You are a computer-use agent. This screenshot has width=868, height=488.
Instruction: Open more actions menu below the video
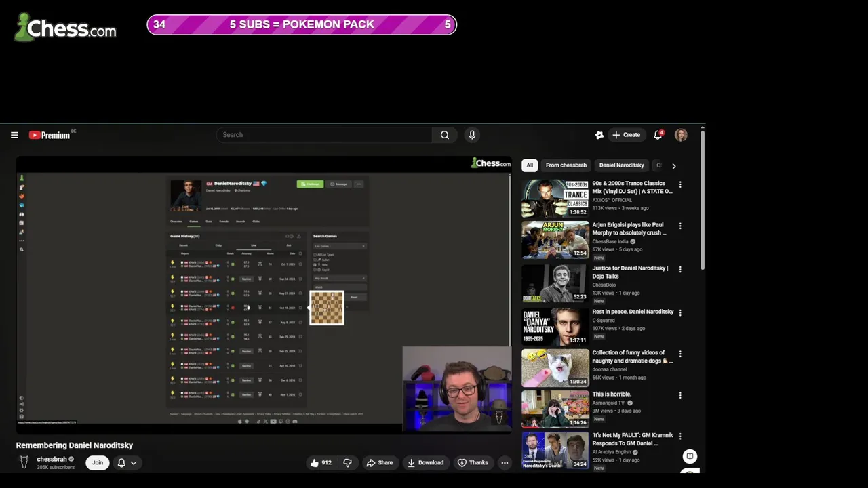coord(505,463)
